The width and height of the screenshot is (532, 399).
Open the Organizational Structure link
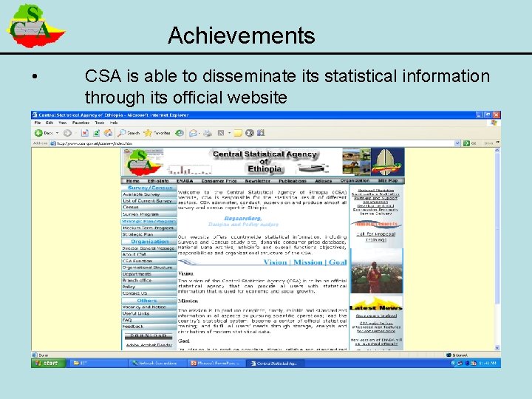click(149, 267)
